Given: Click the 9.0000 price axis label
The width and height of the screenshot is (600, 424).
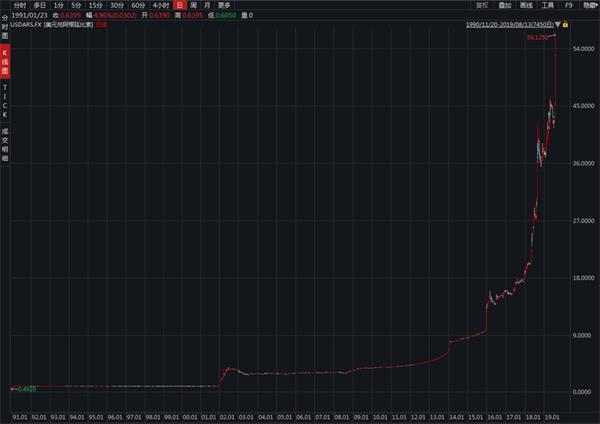Looking at the screenshot, I should coord(583,335).
